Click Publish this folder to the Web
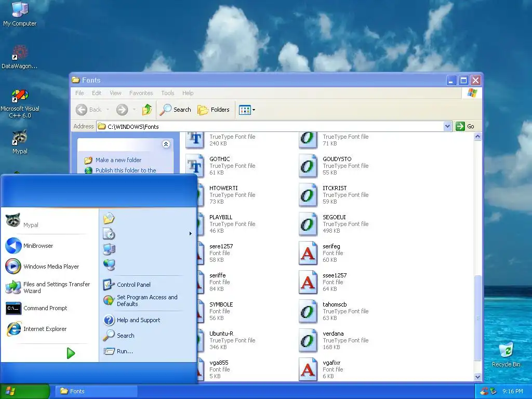This screenshot has width=532, height=399. [126, 170]
